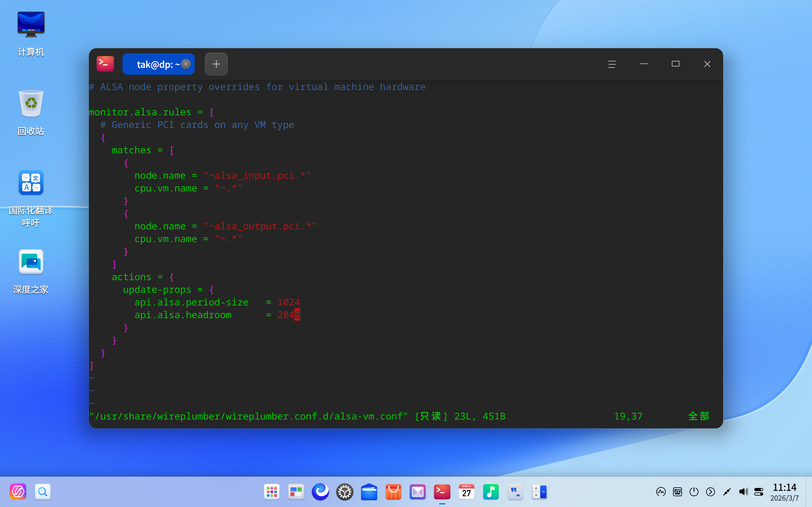The height and width of the screenshot is (507, 812).
Task: Open the Mail app in the dock
Action: [x=417, y=492]
